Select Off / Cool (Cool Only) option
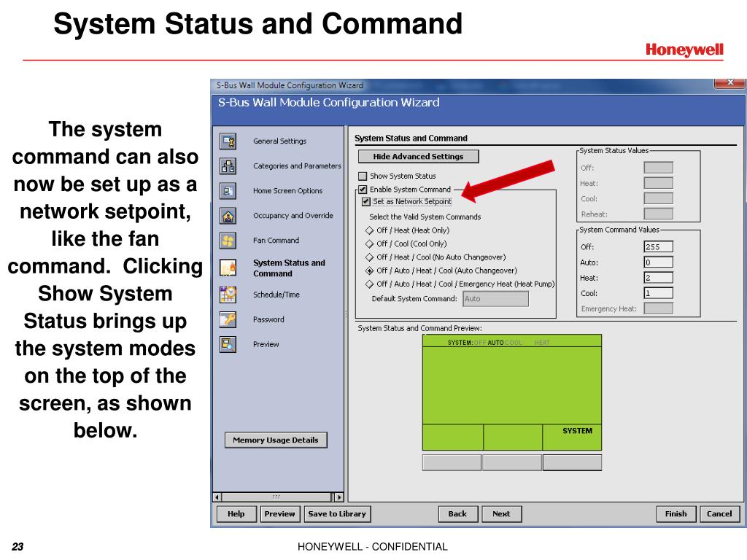The width and height of the screenshot is (747, 560). coord(369,244)
